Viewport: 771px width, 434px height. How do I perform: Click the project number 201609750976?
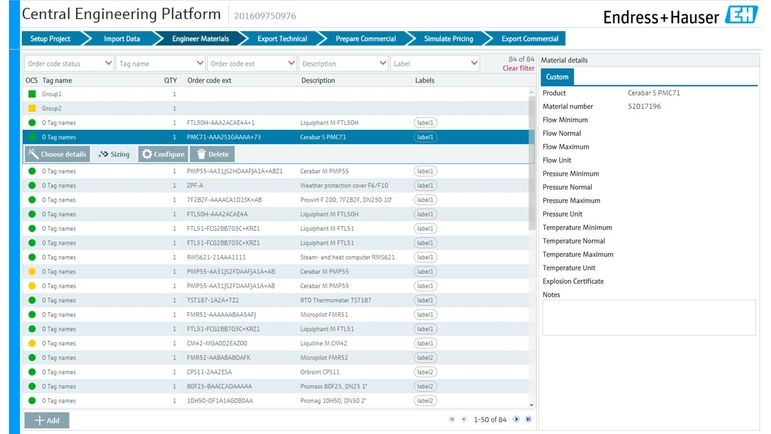tap(265, 16)
